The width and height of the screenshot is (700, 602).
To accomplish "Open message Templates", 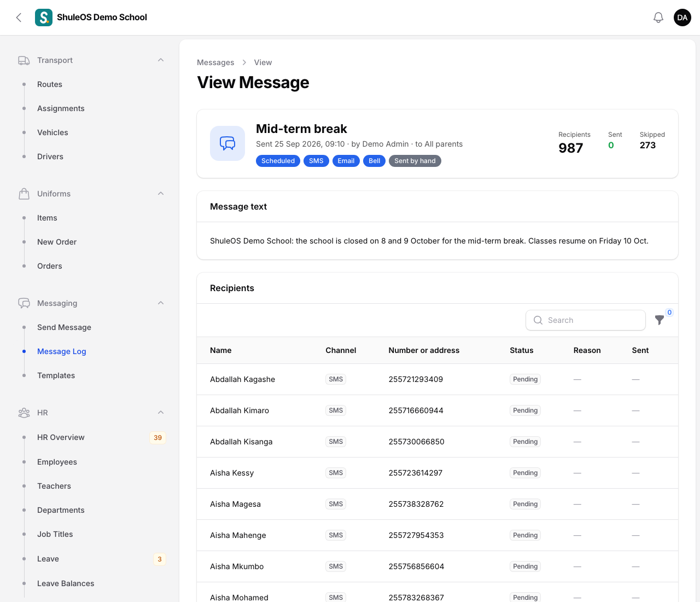I will click(56, 375).
